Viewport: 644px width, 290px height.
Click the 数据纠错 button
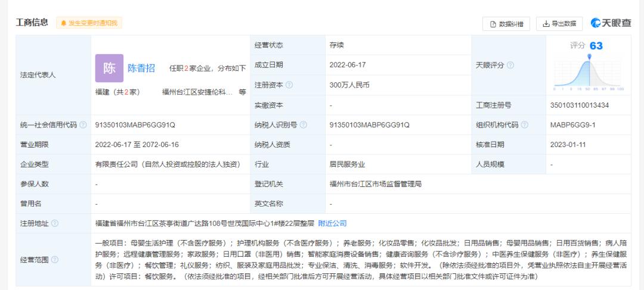[x=506, y=24]
